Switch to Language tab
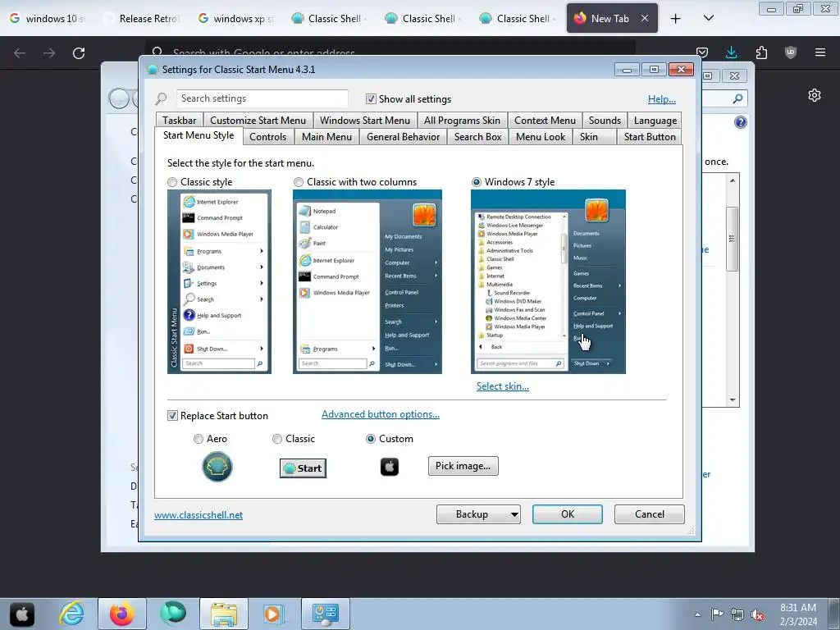Screen dimensions: 840x630 pyautogui.click(x=655, y=121)
